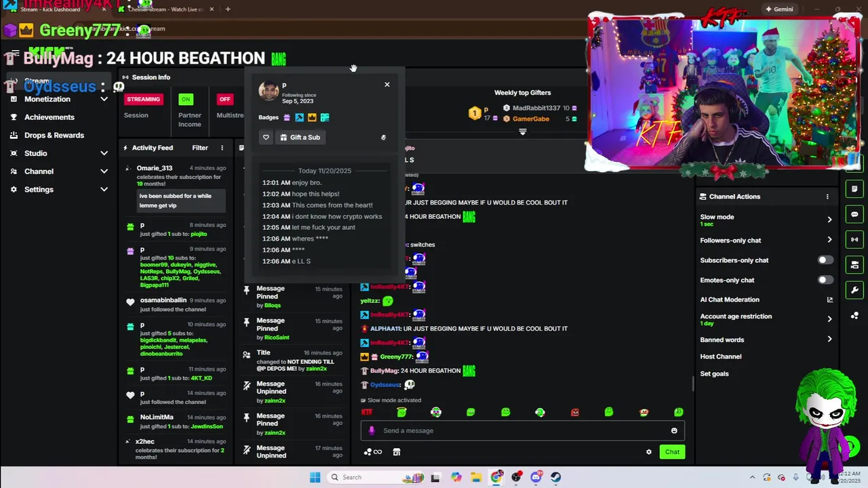Open the notes panel icon on right rail
The height and width of the screenshot is (488, 868).
pyautogui.click(x=854, y=189)
